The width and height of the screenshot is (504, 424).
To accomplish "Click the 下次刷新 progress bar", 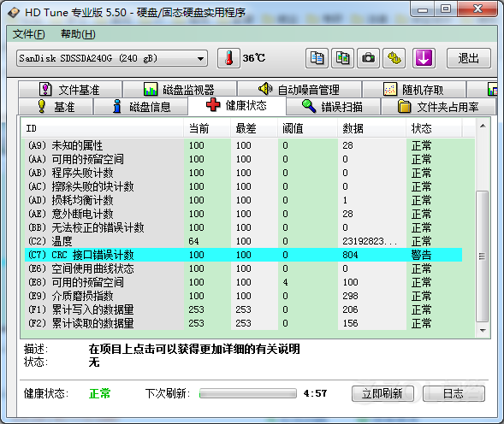I will coord(248,393).
